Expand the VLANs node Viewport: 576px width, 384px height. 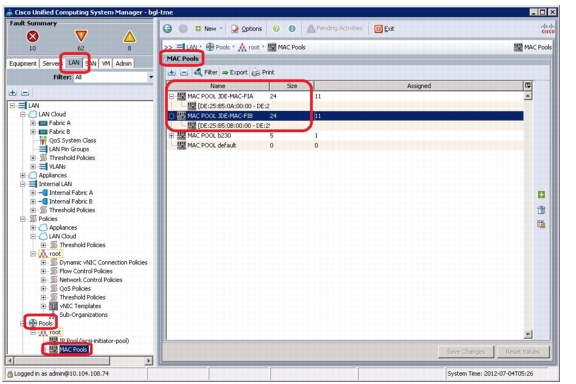[33, 166]
